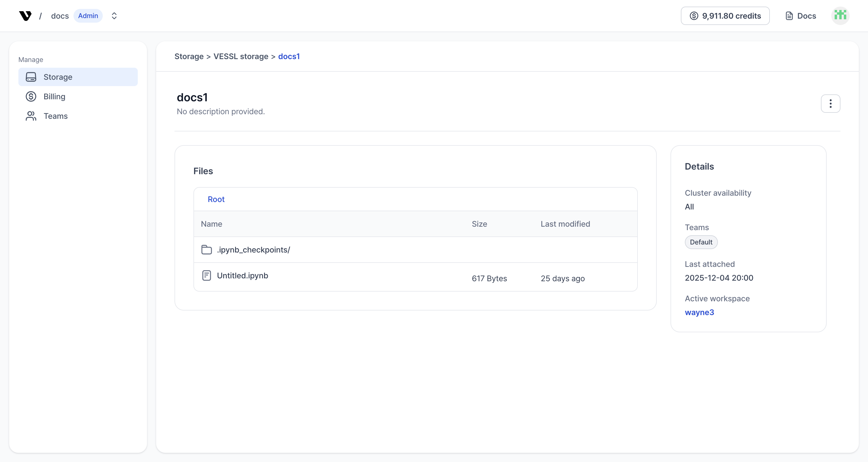Click the Docs button in the header
The width and height of the screenshot is (868, 462).
[801, 15]
